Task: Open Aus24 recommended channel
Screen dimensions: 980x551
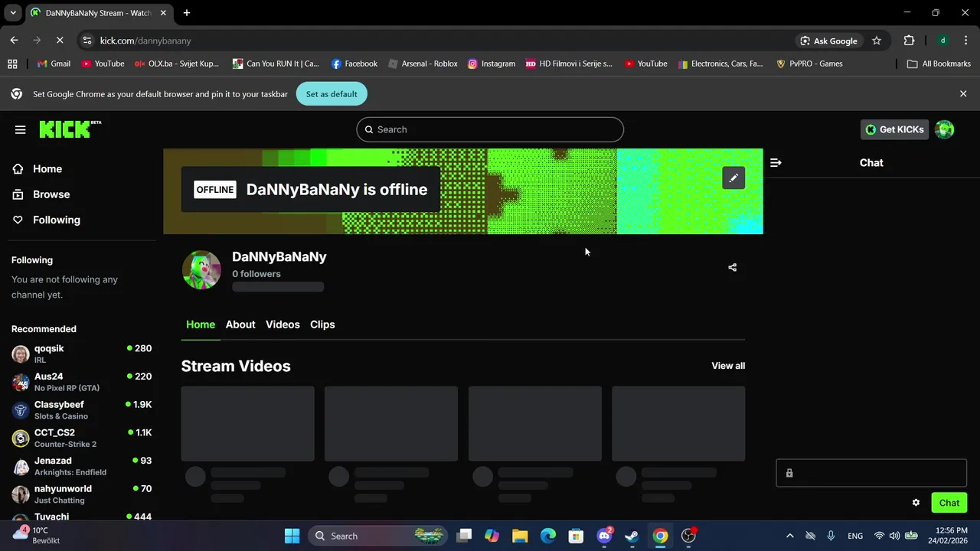Action: pos(81,382)
